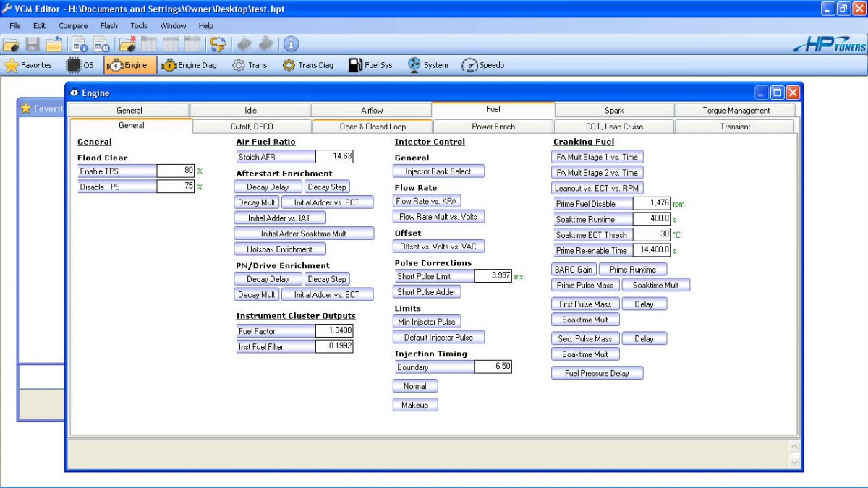The image size is (868, 488).
Task: Click the open compare file icon
Action: [127, 44]
